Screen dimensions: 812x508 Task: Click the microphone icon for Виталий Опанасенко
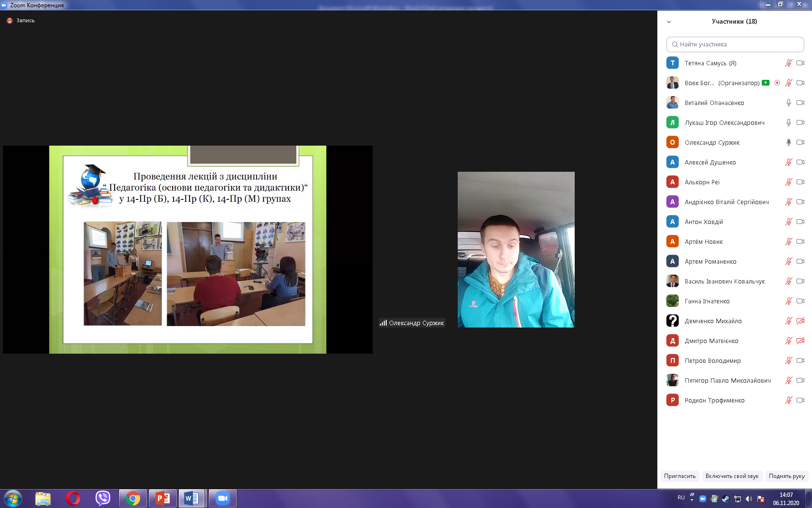click(788, 103)
